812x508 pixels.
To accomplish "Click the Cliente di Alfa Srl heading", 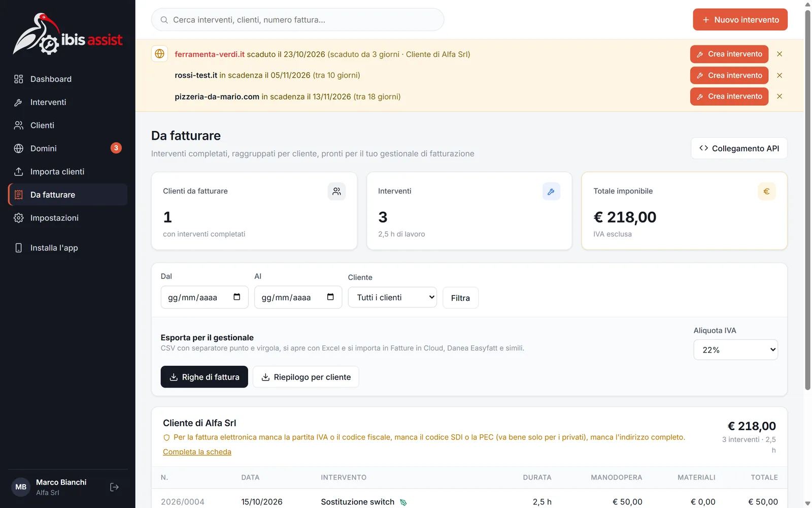I will [199, 423].
